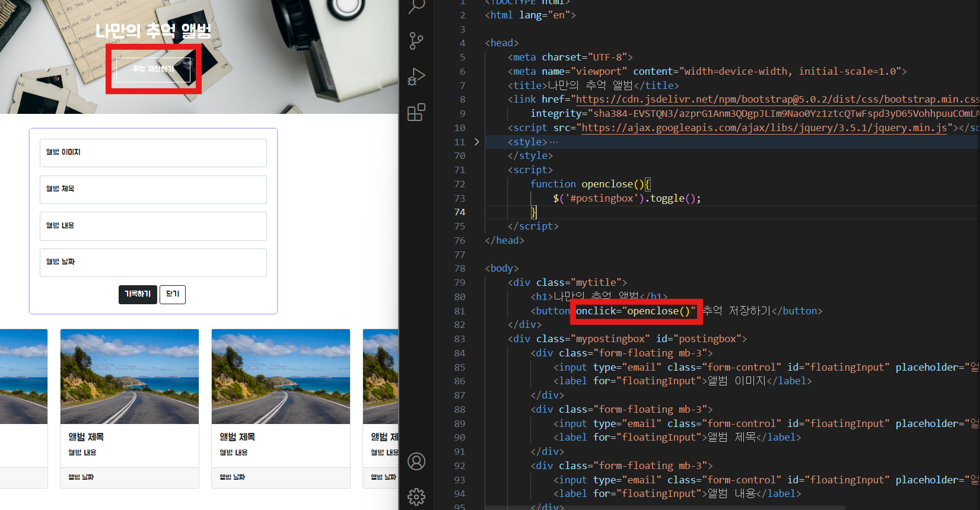Open the Accounts menu icon
Image resolution: width=980 pixels, height=510 pixels.
416,461
